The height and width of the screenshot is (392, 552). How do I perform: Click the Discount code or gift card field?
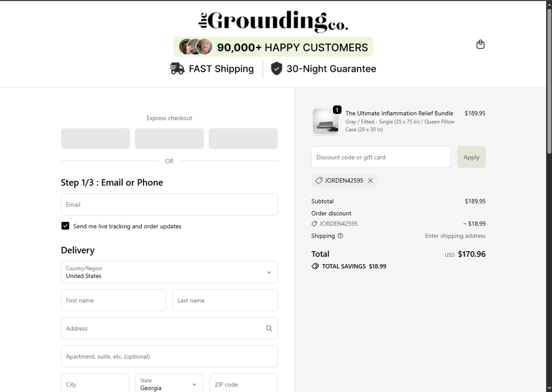point(381,157)
